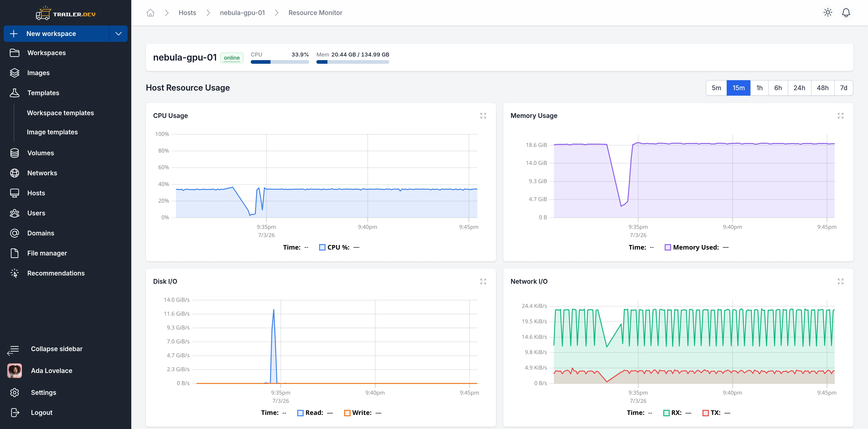This screenshot has height=429, width=868.
Task: Open Templates in the sidebar
Action: (x=43, y=93)
